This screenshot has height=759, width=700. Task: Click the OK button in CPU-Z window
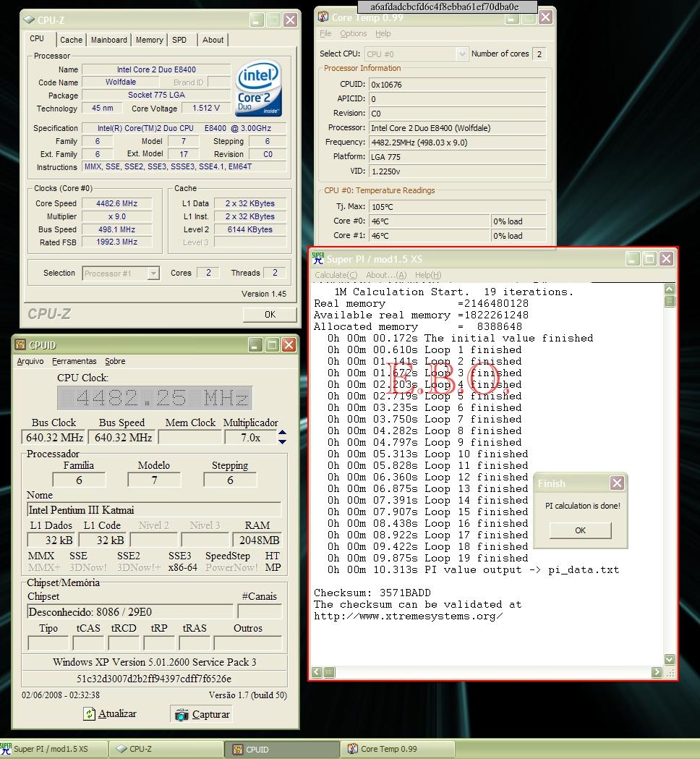[270, 315]
